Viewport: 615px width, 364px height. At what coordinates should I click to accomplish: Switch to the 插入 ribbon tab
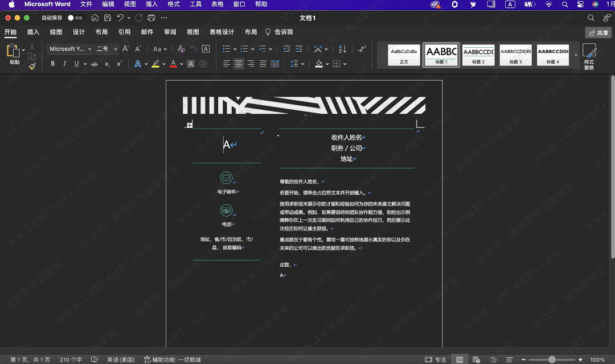coord(33,32)
